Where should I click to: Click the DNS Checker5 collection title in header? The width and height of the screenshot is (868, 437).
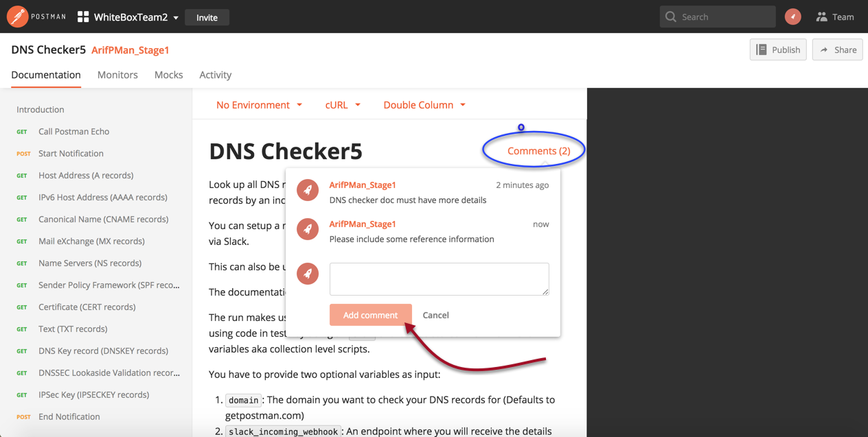48,50
